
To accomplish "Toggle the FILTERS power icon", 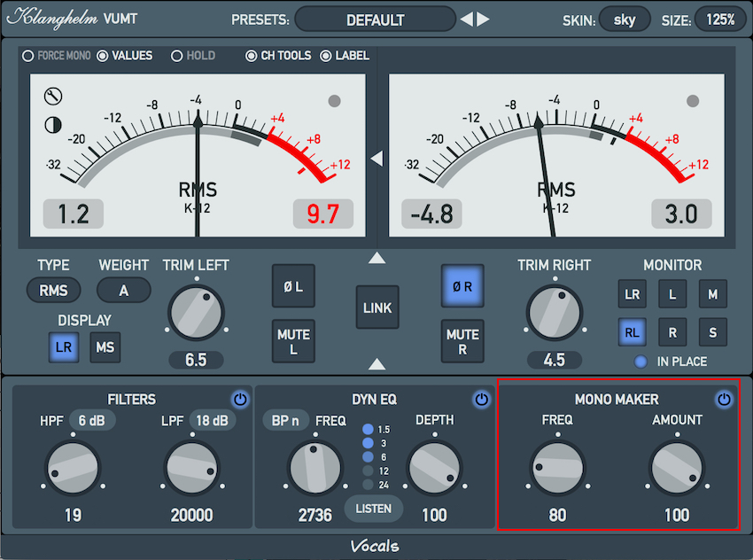I will [x=240, y=399].
